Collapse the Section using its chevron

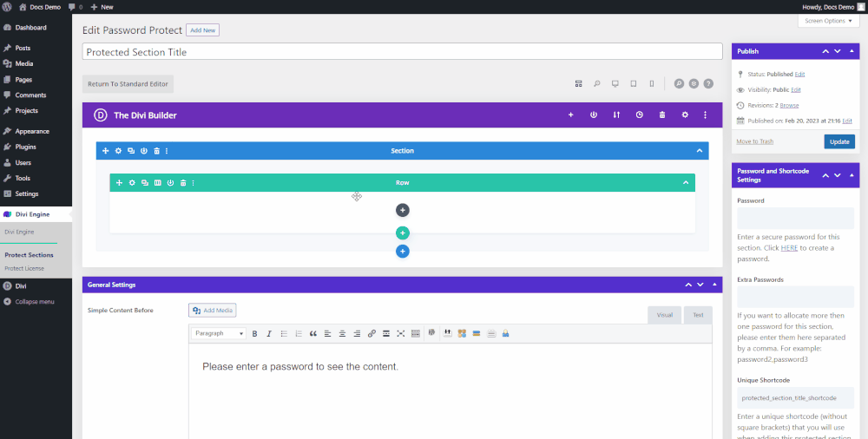point(699,151)
